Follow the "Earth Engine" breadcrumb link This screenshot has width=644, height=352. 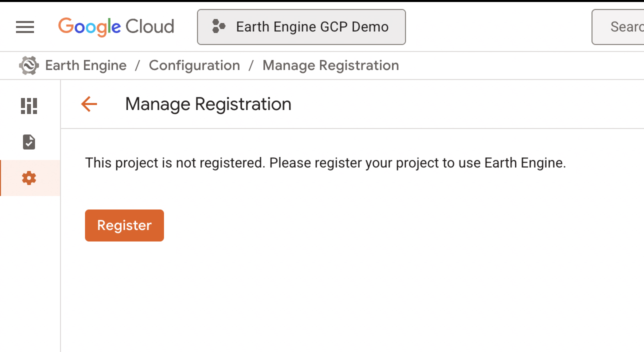85,65
